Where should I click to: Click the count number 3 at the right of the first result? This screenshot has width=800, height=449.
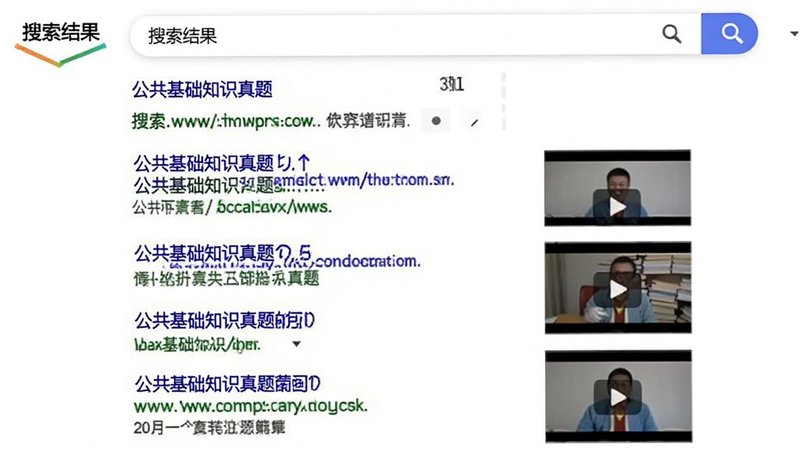tap(452, 84)
